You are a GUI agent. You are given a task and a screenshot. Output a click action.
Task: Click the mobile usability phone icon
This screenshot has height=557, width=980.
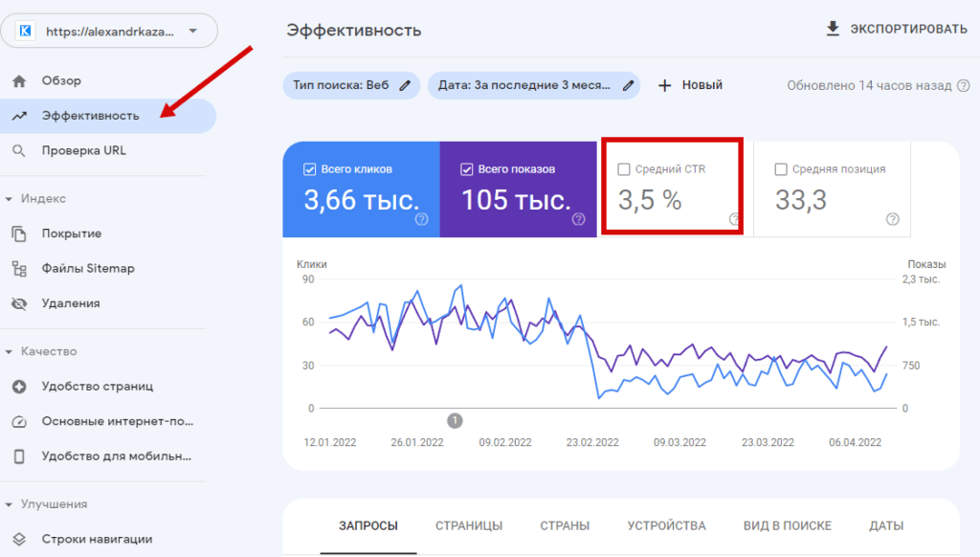coord(19,457)
